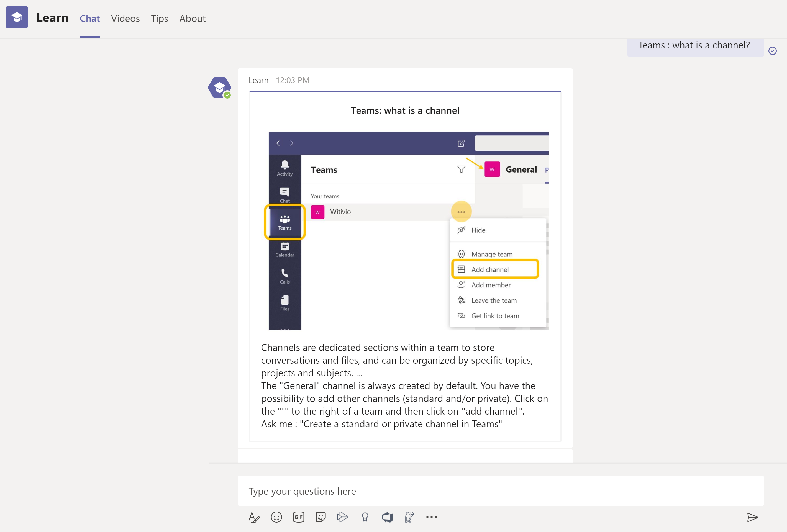
Task: Click the 'Learn' app title in header
Action: 52,18
